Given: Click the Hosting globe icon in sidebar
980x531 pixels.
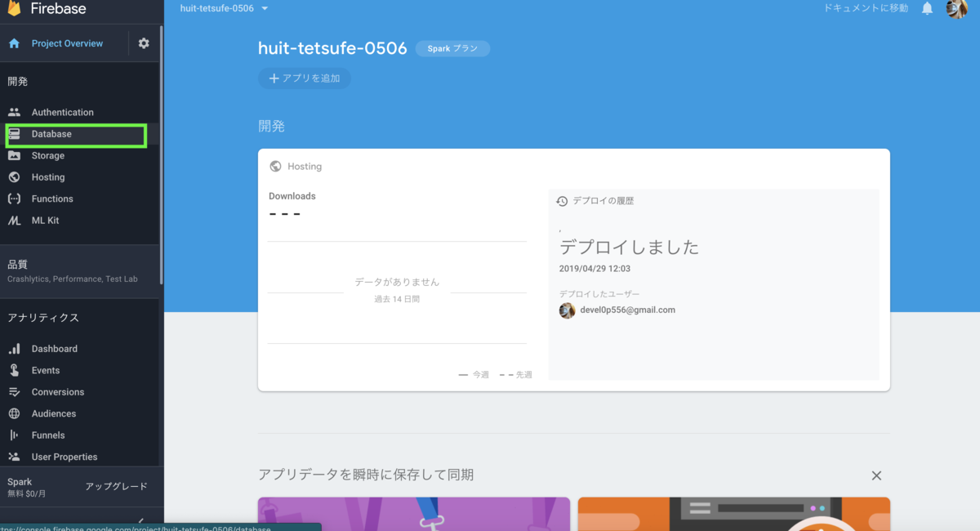Looking at the screenshot, I should (14, 177).
